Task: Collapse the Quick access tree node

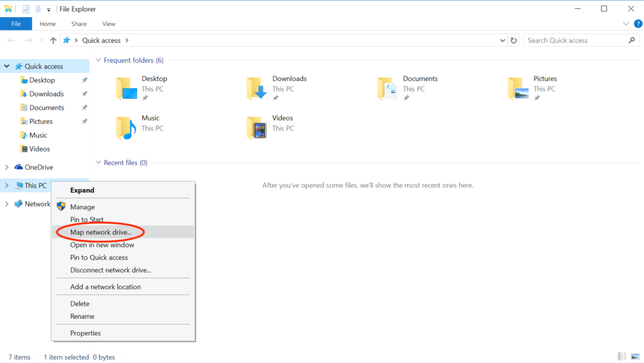Action: (6, 66)
